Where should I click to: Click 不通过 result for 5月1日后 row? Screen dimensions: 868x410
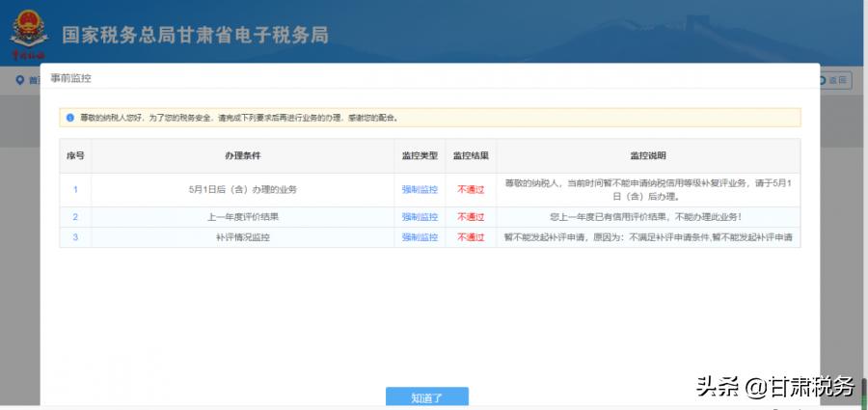point(471,189)
